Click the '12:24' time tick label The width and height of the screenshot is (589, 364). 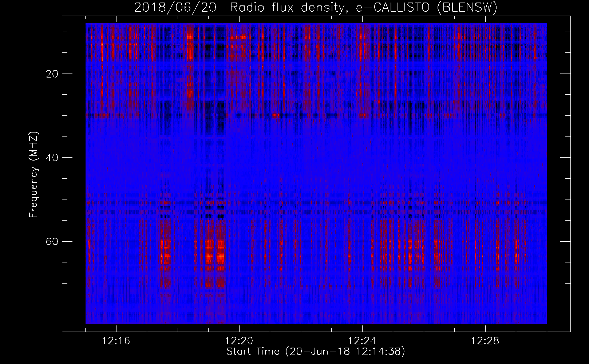click(x=362, y=341)
